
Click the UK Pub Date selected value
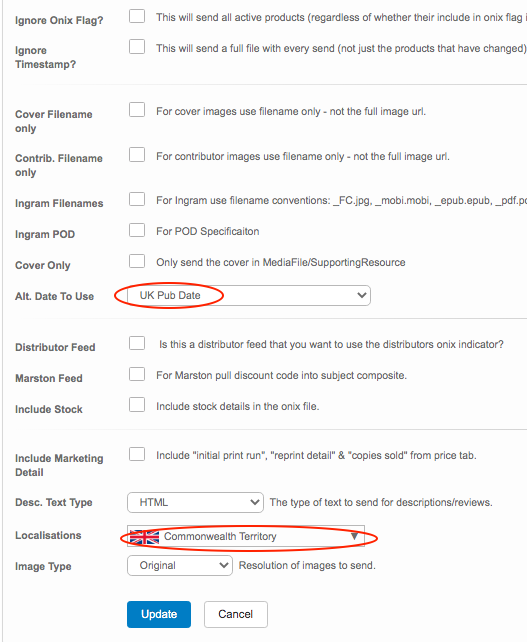[x=170, y=296]
